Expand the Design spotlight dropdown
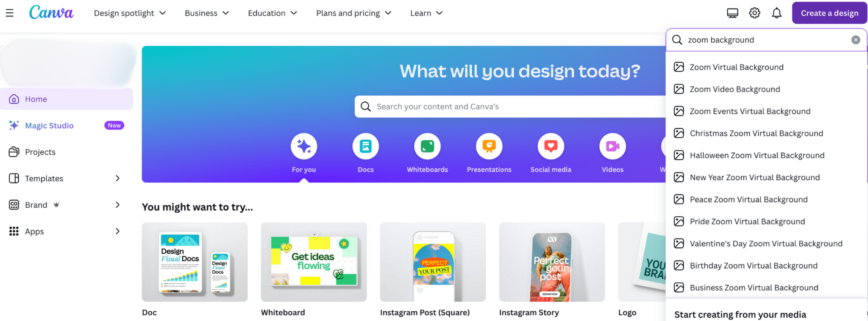 pos(130,13)
